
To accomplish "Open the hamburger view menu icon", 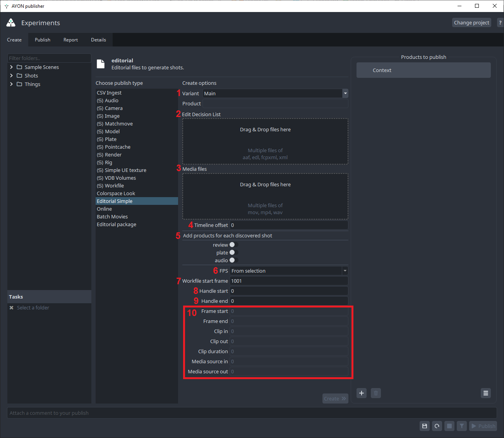I will click(485, 393).
